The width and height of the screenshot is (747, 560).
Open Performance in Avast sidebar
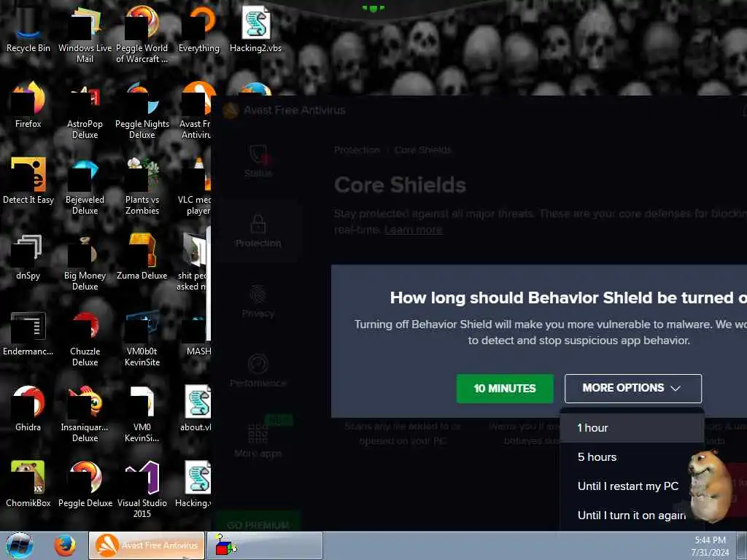[x=258, y=371]
